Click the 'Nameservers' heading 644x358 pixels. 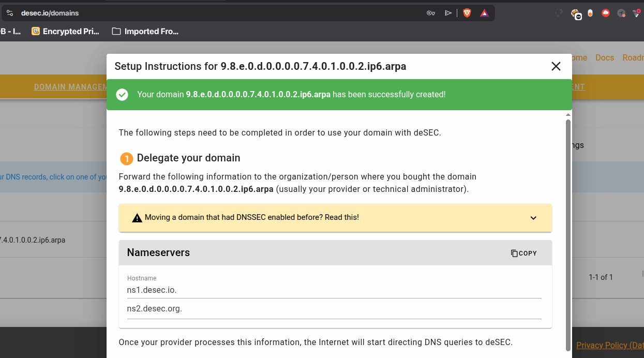158,252
